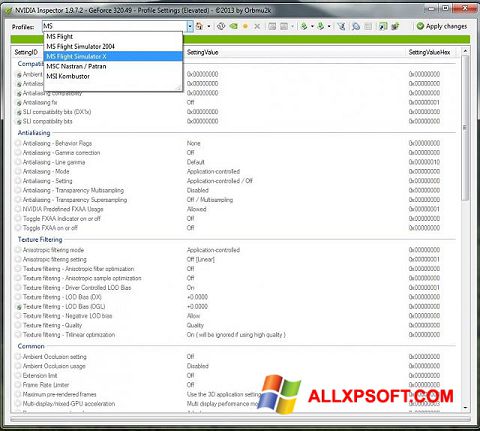Click the grayed list icon after magnifier
The image size is (480, 431).
click(368, 26)
